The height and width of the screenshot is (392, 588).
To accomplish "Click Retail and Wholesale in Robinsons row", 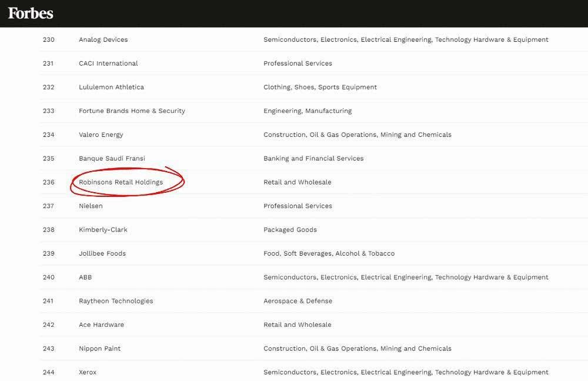I will click(x=298, y=182).
